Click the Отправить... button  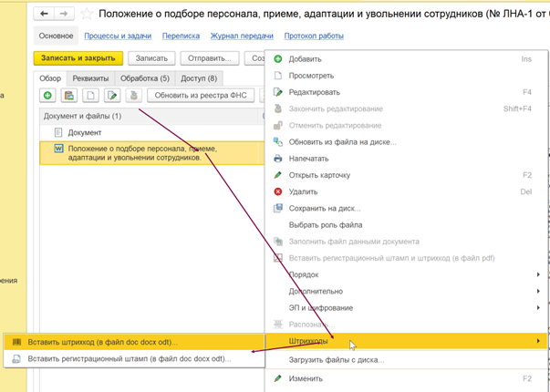[x=210, y=58]
